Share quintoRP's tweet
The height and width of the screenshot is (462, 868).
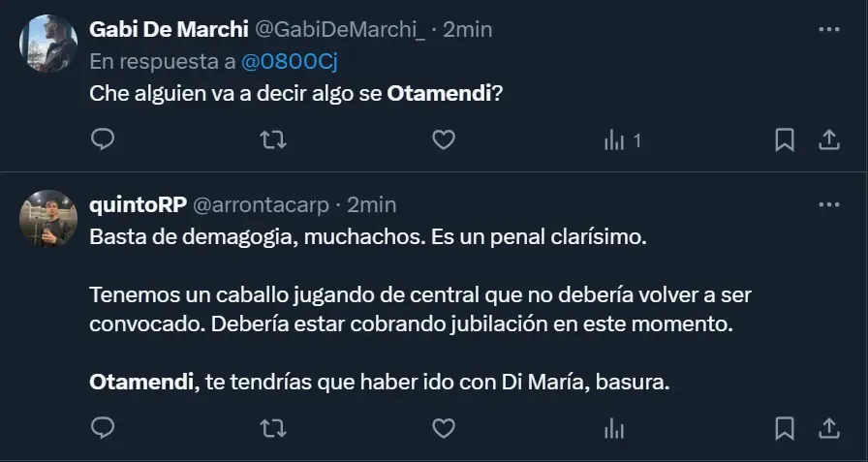829,427
